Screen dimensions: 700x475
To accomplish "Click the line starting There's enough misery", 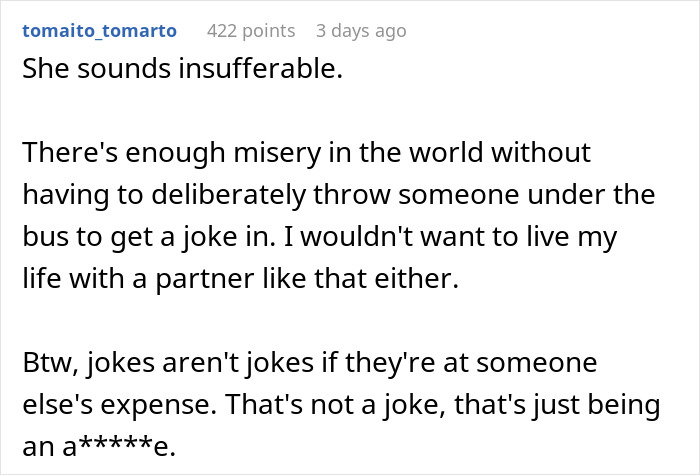I will (306, 154).
